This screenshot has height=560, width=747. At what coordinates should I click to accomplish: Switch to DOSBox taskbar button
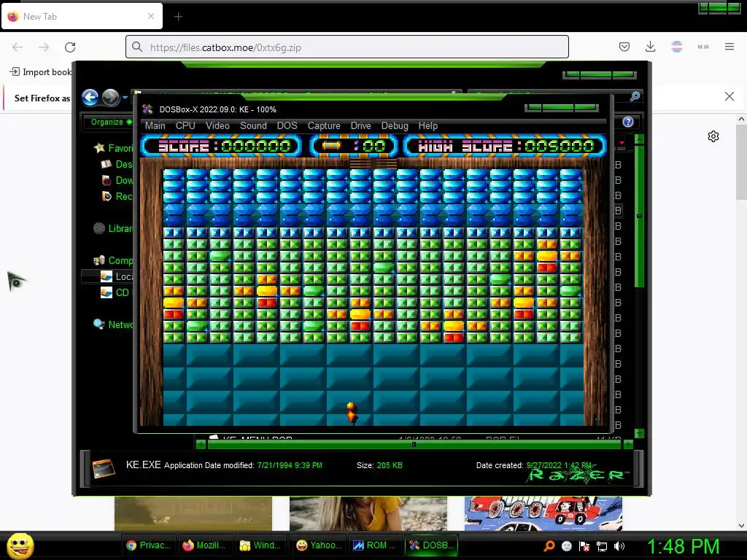432,545
